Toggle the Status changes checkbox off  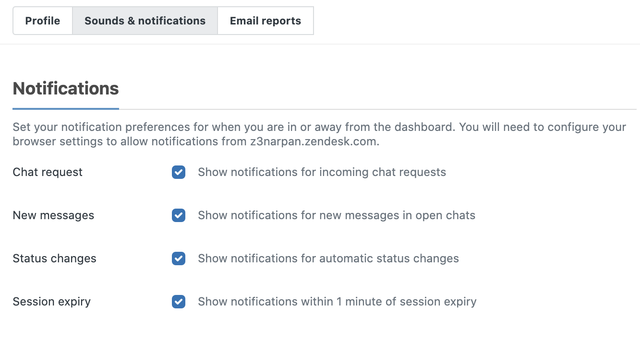pyautogui.click(x=179, y=258)
